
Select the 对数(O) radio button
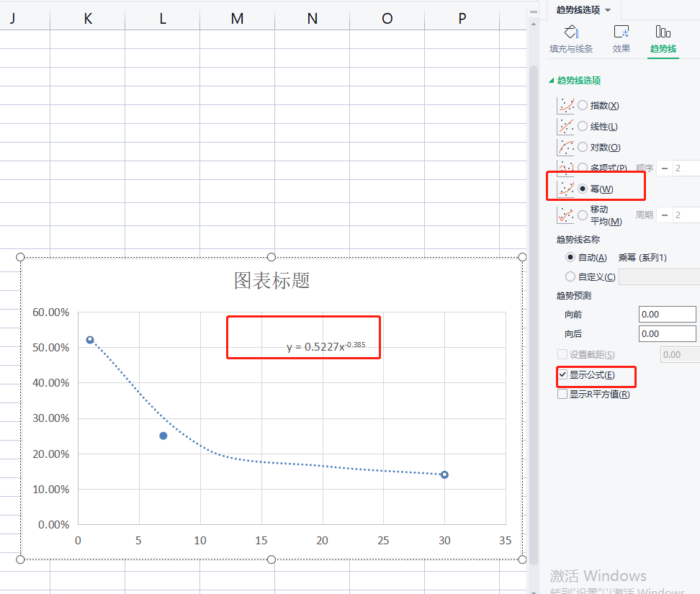point(583,148)
